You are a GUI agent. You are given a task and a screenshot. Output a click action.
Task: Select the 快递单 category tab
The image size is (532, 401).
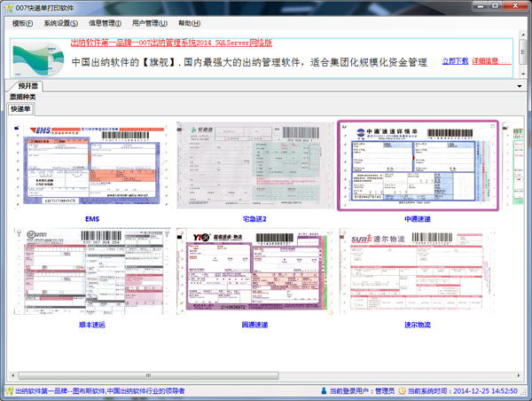pos(20,108)
